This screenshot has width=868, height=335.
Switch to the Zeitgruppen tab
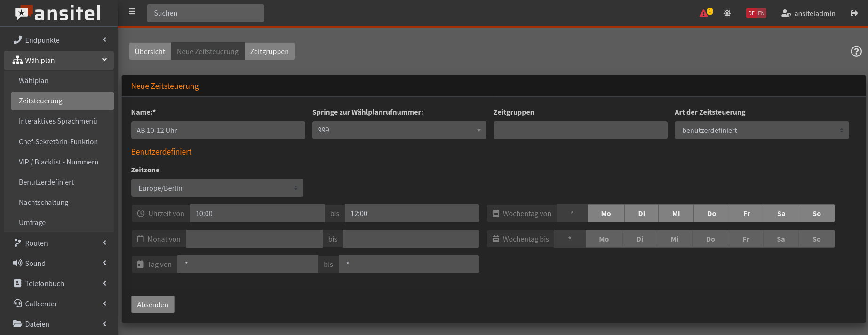(x=269, y=51)
